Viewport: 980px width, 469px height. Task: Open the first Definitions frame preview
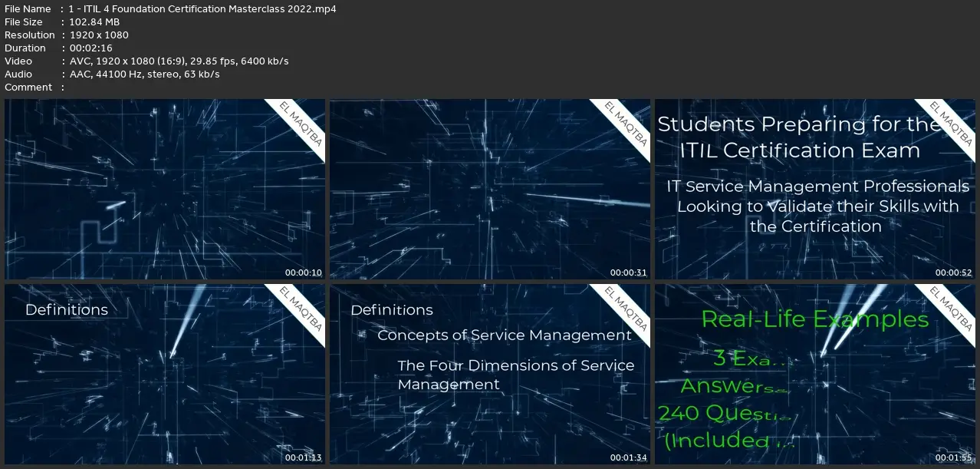[164, 375]
